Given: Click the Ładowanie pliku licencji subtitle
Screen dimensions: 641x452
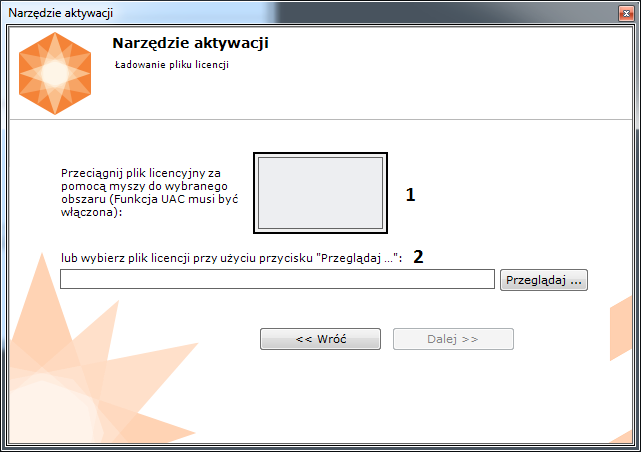Looking at the screenshot, I should pyautogui.click(x=172, y=65).
